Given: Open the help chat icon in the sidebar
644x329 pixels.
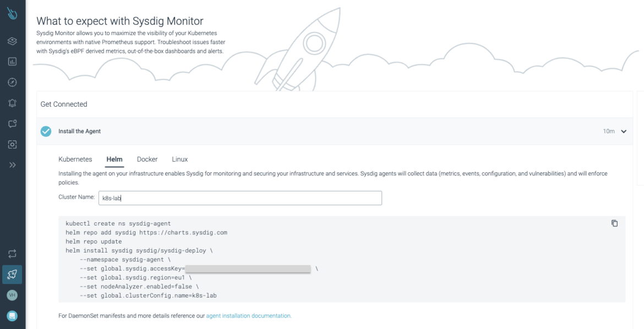Looking at the screenshot, I should (x=12, y=316).
